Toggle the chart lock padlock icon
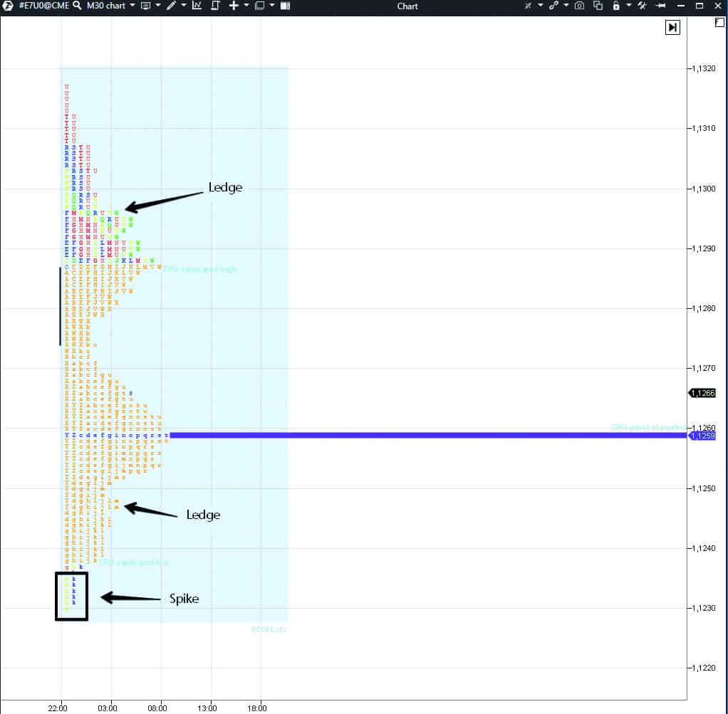This screenshot has height=714, width=728. pos(616,6)
